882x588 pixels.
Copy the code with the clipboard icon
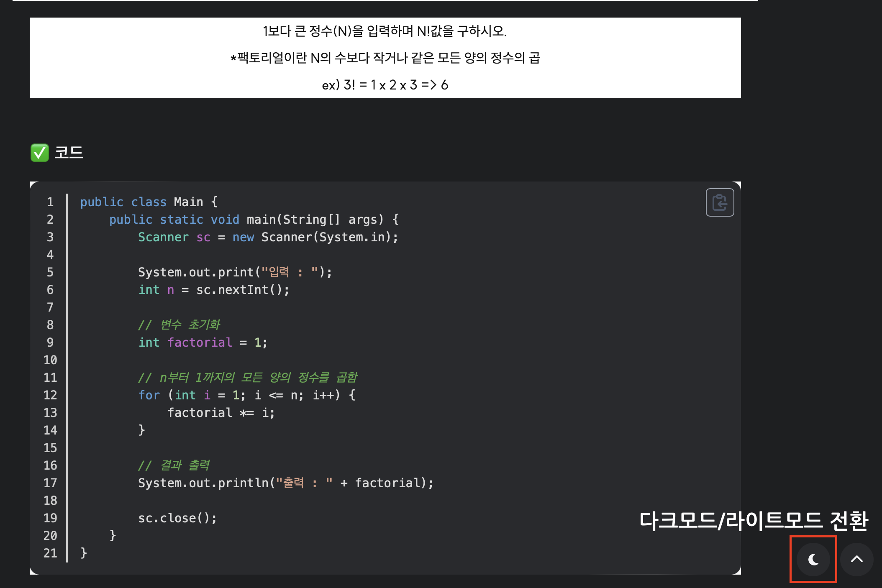720,202
